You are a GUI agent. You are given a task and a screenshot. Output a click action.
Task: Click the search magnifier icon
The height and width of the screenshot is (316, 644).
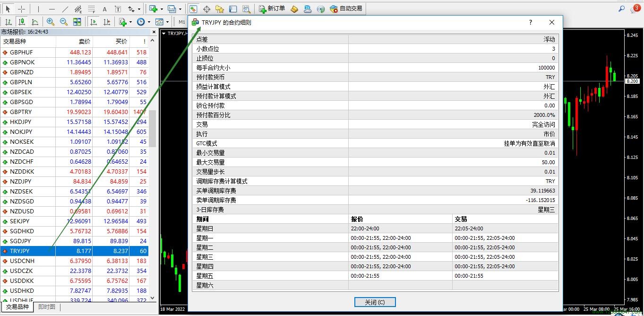click(x=622, y=9)
